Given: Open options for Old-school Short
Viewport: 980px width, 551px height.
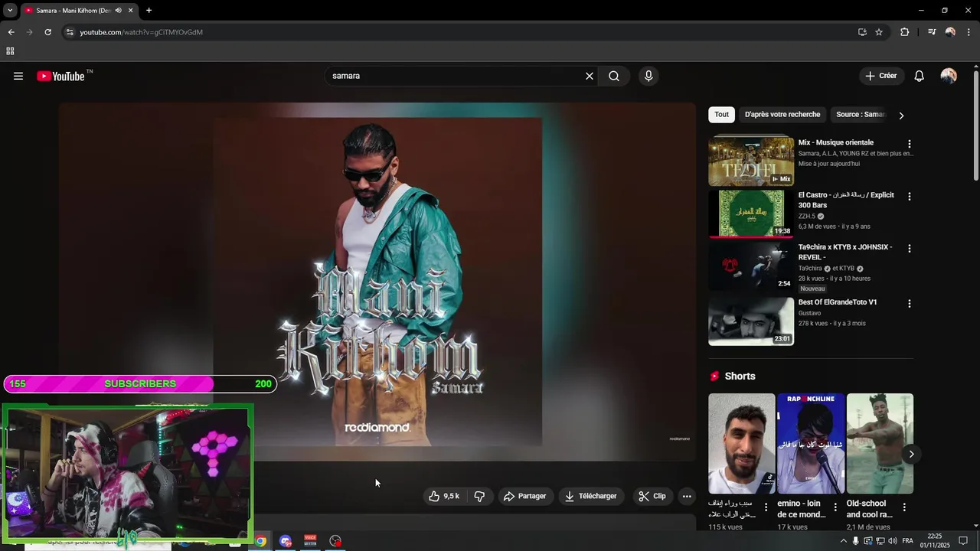Looking at the screenshot, I should [x=904, y=507].
